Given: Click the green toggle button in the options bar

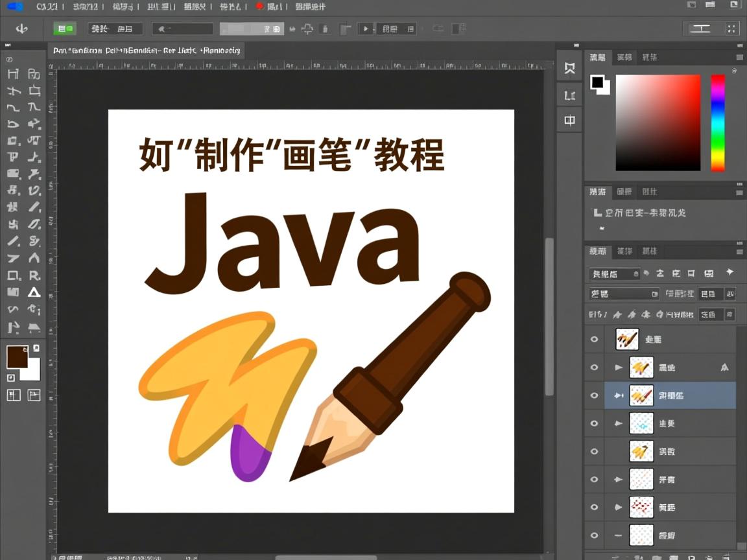Looking at the screenshot, I should (64, 29).
